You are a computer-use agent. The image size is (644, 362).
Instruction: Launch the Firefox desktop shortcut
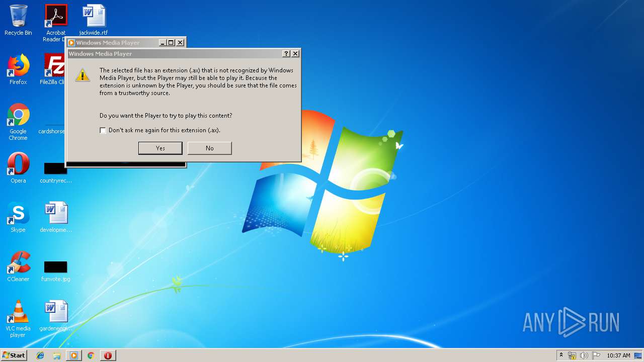pos(18,69)
